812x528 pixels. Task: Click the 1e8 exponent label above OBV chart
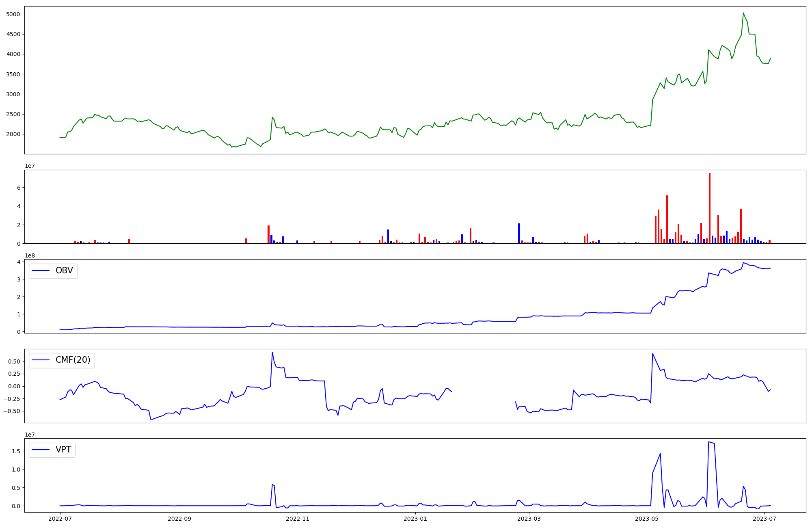click(x=30, y=255)
